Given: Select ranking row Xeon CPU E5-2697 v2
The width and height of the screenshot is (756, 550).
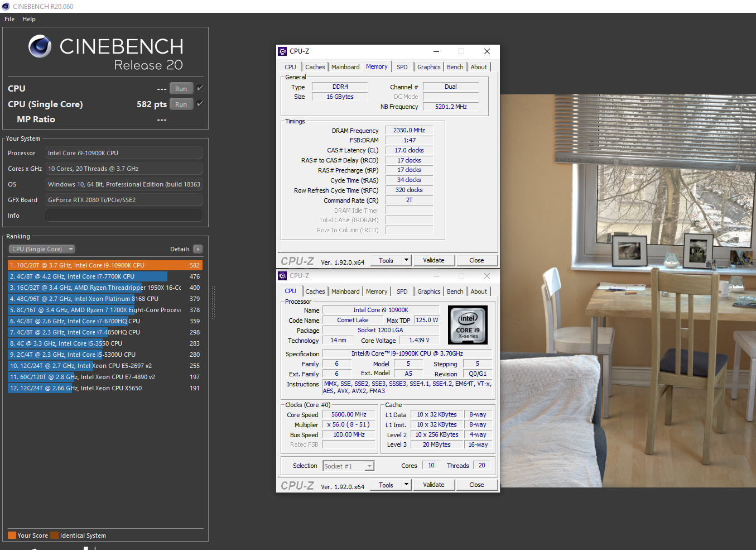Looking at the screenshot, I should pos(105,366).
